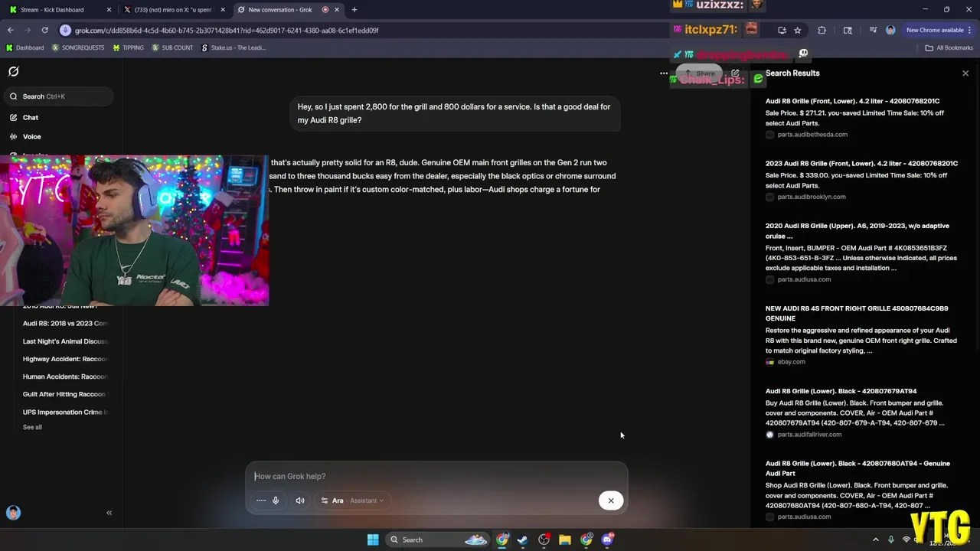Screen dimensions: 980x551
Task: Open '2020 Audi R8 Grille (Upper)' result
Action: pyautogui.click(x=857, y=231)
